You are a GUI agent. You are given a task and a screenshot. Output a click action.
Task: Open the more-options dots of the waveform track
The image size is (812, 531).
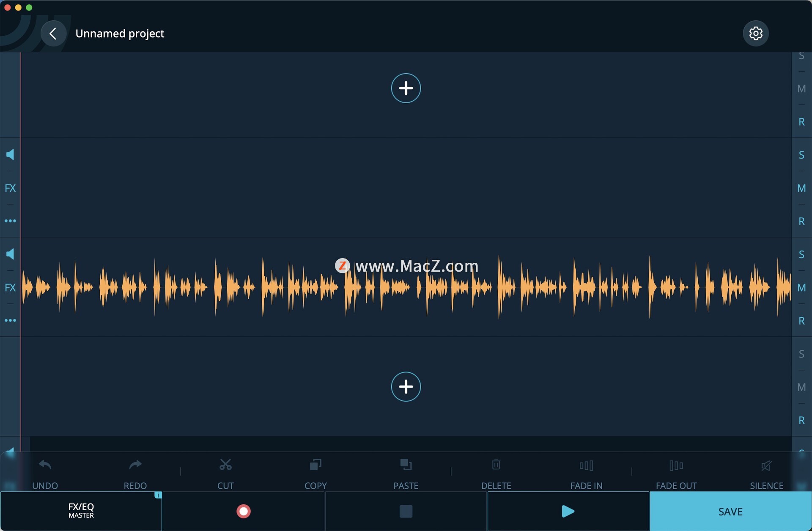[10, 320]
